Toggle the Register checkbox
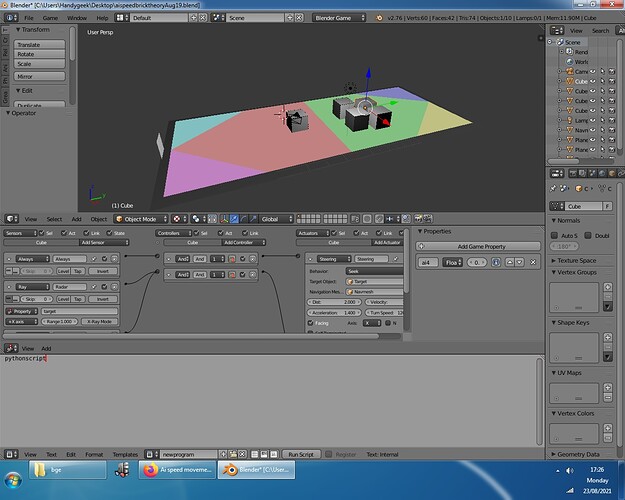Screen dimensions: 625x500 [x=328, y=454]
